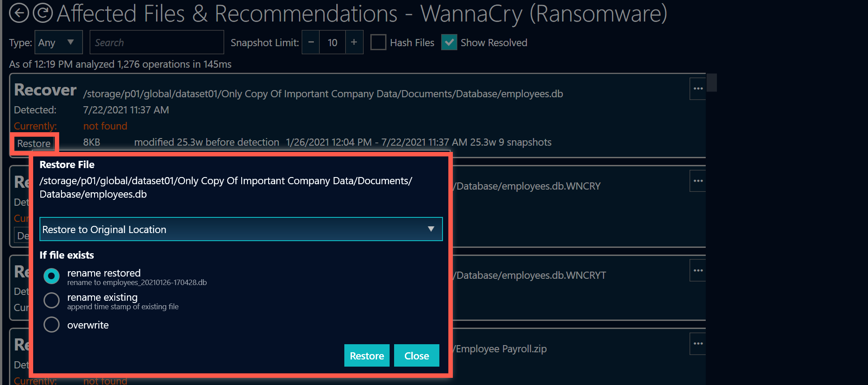Increase snapshot limit with plus button
868x385 pixels.
354,43
